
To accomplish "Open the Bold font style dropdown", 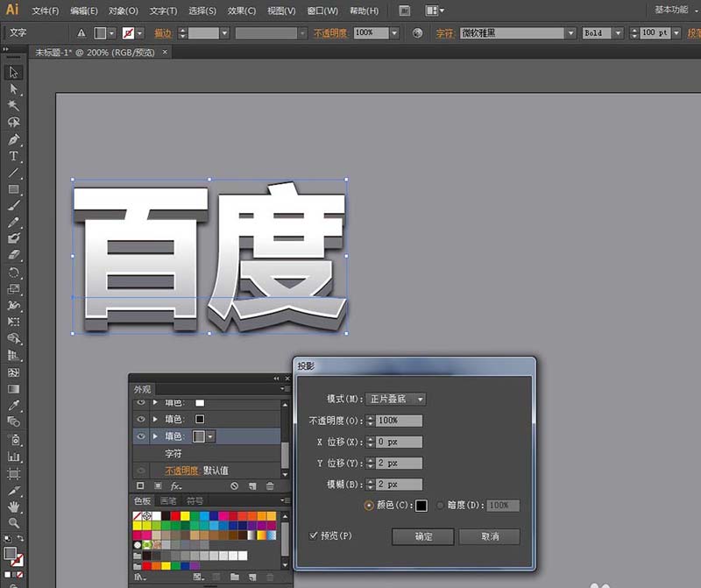I will (618, 33).
